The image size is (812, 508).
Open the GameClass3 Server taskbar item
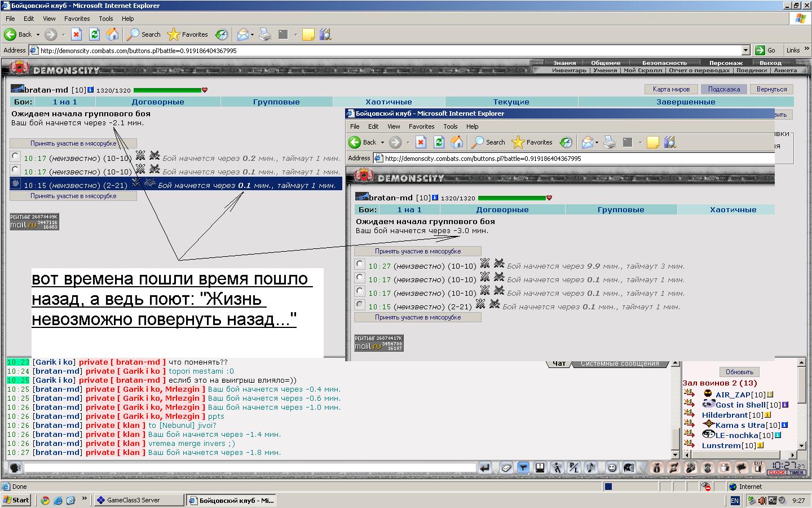(x=138, y=500)
